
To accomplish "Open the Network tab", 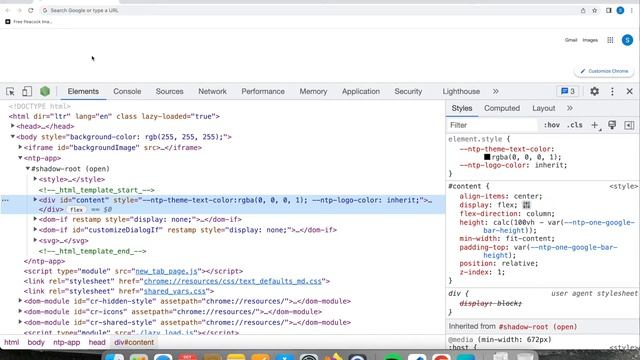I will 212,91.
